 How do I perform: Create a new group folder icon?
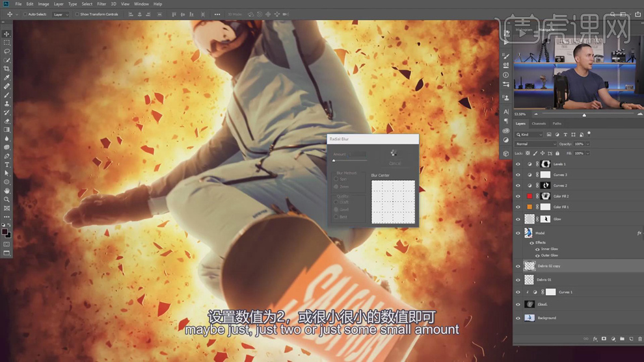click(x=623, y=339)
